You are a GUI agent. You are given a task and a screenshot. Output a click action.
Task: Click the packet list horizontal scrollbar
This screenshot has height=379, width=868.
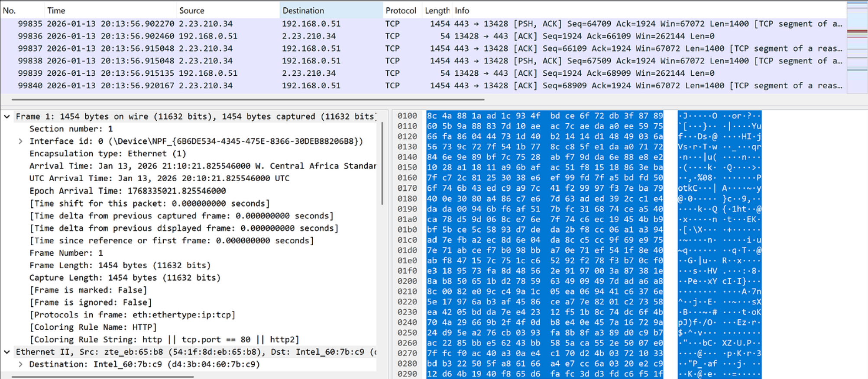(248, 100)
